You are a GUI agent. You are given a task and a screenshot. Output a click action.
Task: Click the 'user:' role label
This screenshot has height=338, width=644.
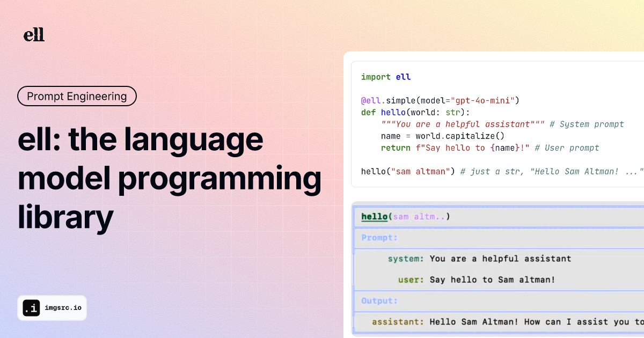click(412, 280)
